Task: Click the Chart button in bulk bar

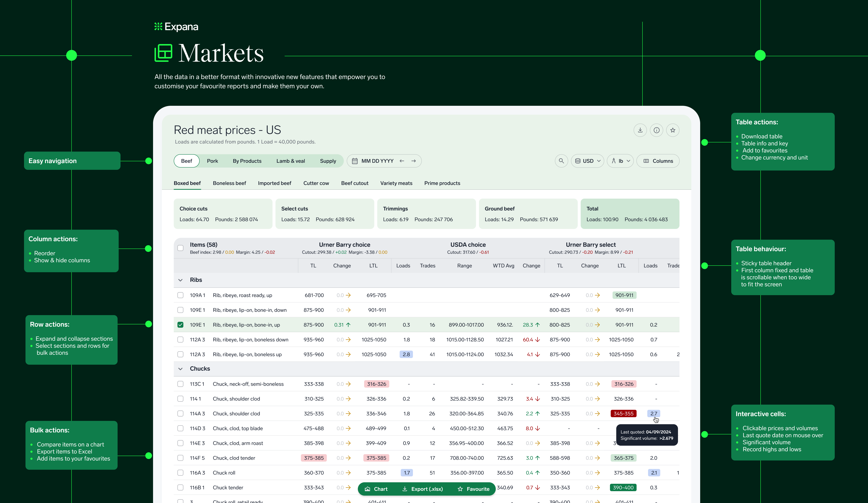Action: coord(376,489)
